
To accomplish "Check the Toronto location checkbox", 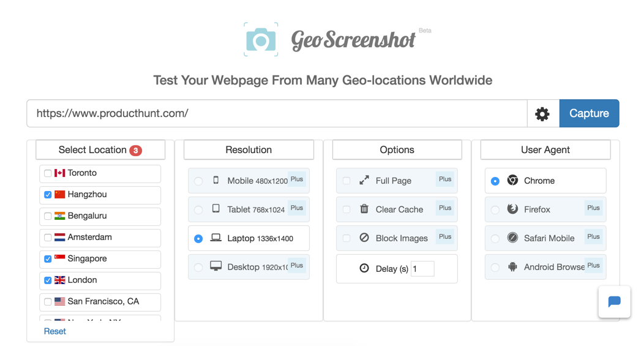I will pos(48,173).
